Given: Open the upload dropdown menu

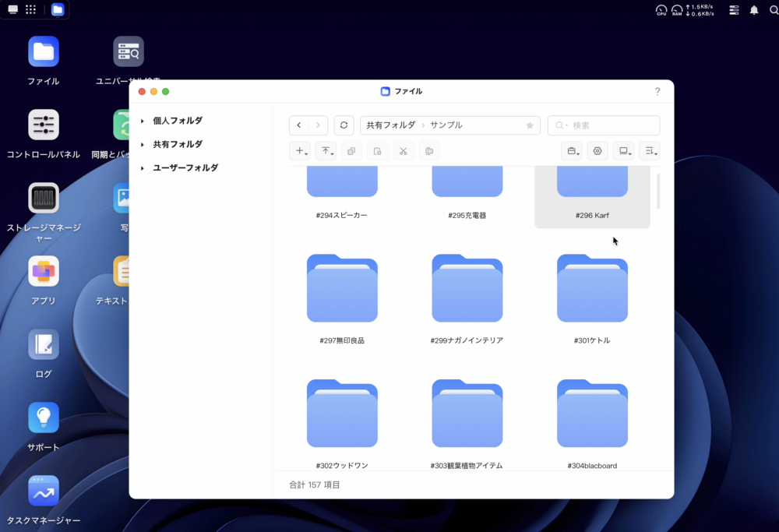Looking at the screenshot, I should click(x=326, y=151).
